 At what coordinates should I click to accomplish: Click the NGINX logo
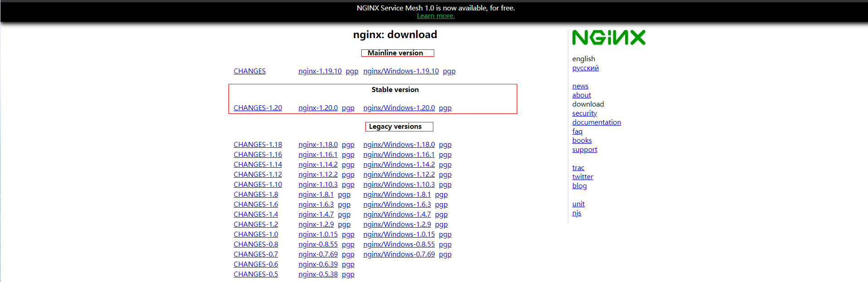tap(609, 38)
